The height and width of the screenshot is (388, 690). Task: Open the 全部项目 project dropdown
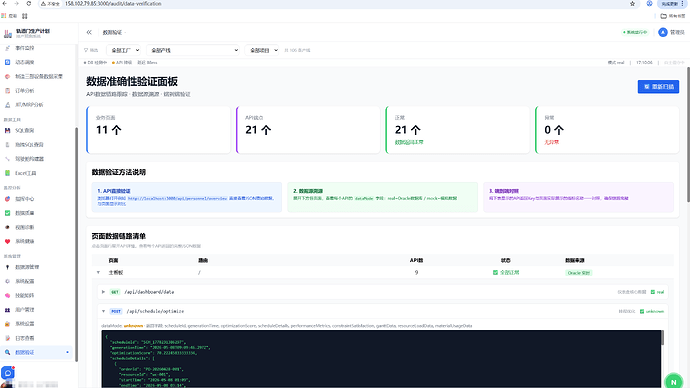coord(262,50)
